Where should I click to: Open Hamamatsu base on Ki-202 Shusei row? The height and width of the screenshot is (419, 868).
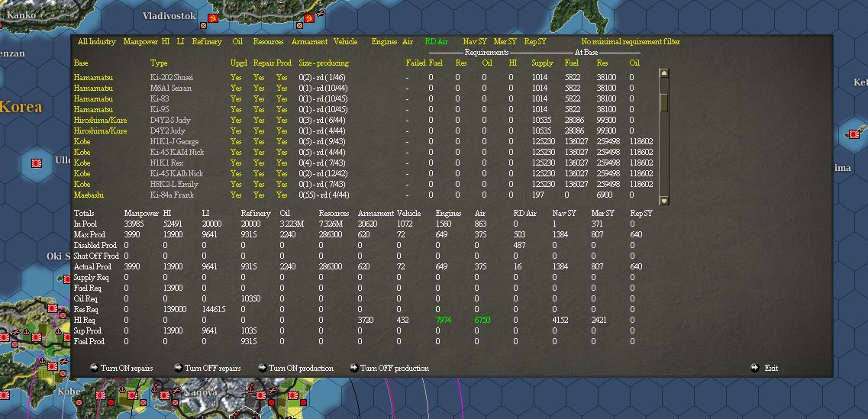[x=93, y=78]
